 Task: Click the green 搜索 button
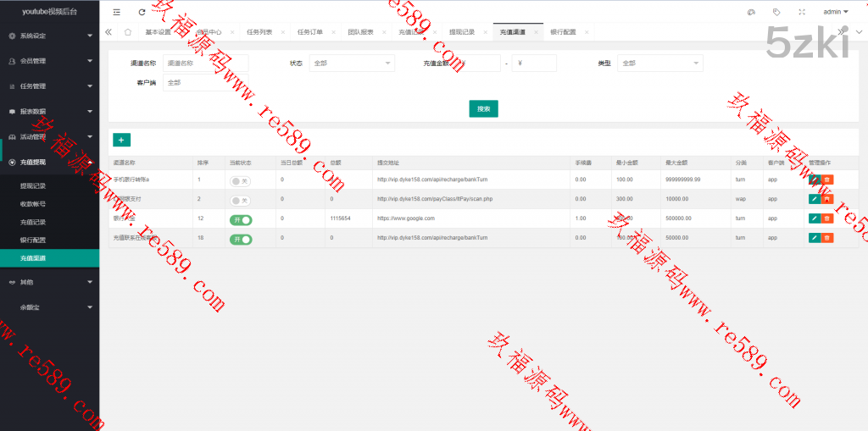(x=483, y=108)
